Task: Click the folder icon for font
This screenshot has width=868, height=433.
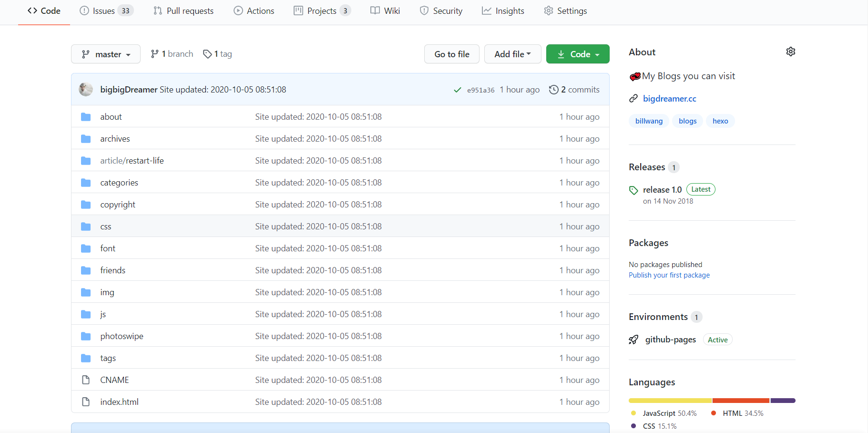Action: pyautogui.click(x=86, y=248)
